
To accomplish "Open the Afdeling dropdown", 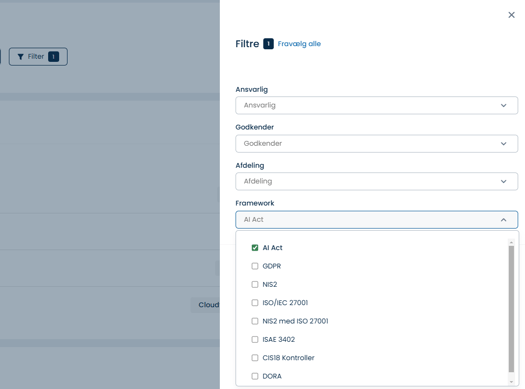I will (376, 181).
